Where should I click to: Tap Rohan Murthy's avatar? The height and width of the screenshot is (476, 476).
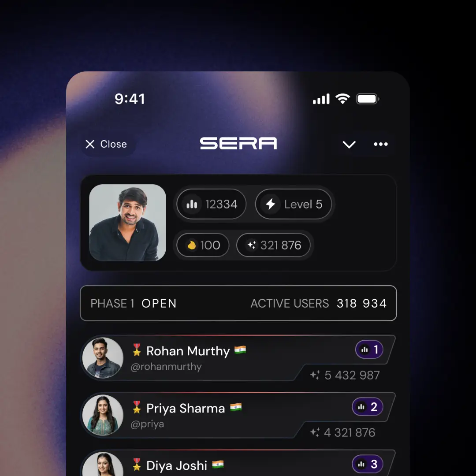point(103,358)
